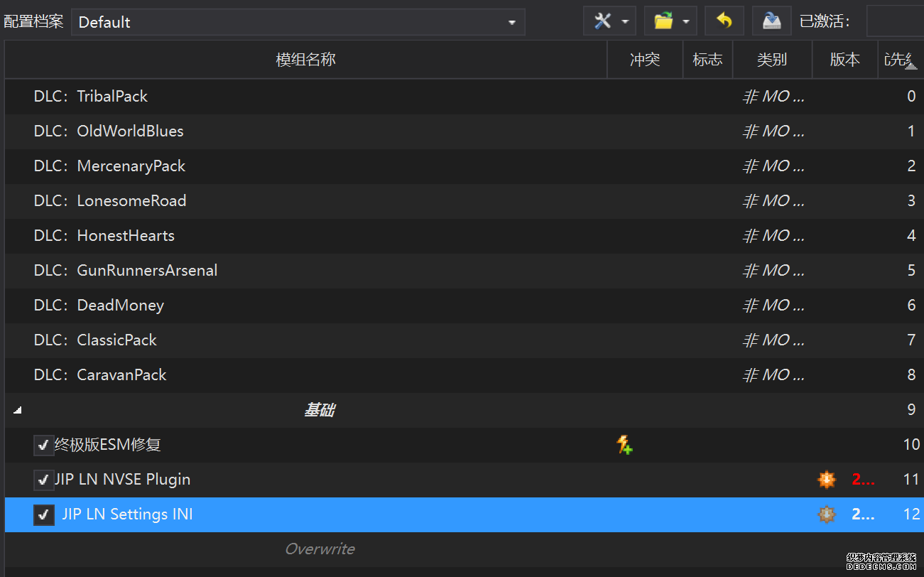Click the sort arrow in the priority column header
The image size is (924, 577).
911,66
